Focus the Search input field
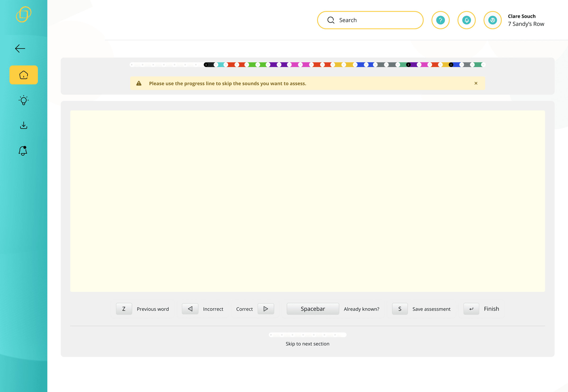 pyautogui.click(x=370, y=20)
